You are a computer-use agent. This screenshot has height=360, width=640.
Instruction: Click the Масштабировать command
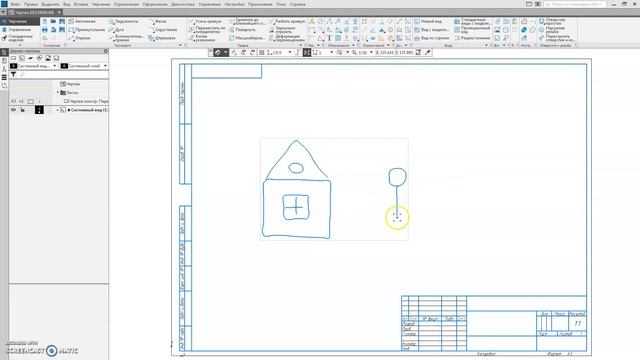pyautogui.click(x=247, y=38)
